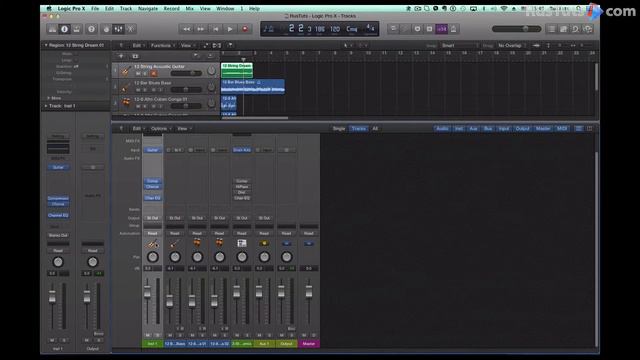Open the Drag No Overlap dropdown
The image size is (640, 360).
[x=510, y=45]
